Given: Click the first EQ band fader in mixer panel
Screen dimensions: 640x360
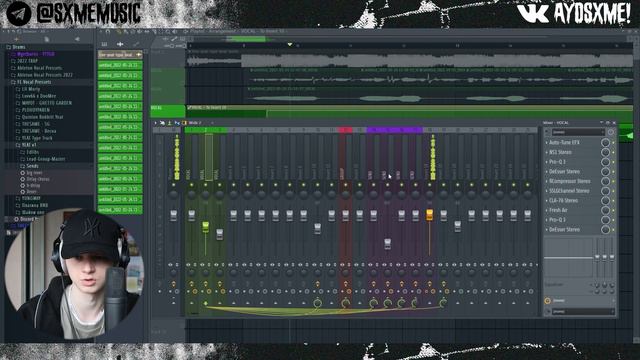Looking at the screenshot, I should point(597,257).
